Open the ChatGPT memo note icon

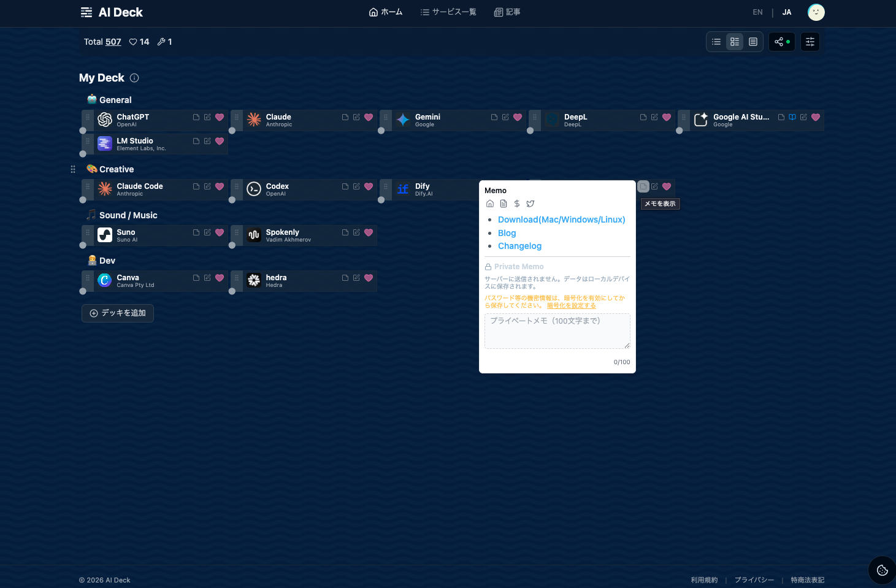(196, 117)
